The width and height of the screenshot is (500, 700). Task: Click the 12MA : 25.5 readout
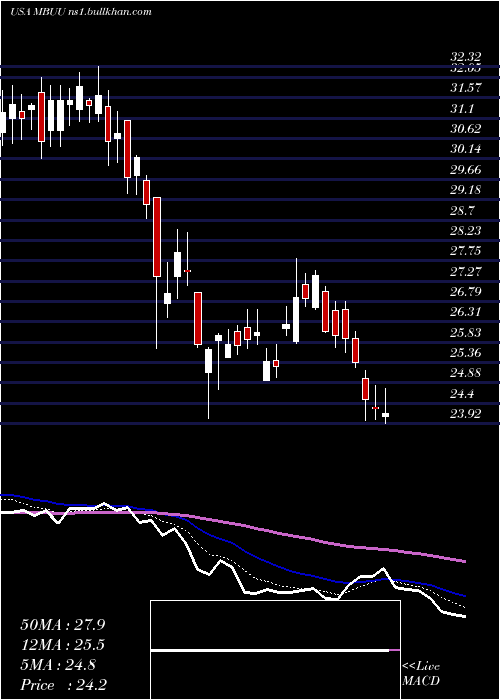(62, 645)
